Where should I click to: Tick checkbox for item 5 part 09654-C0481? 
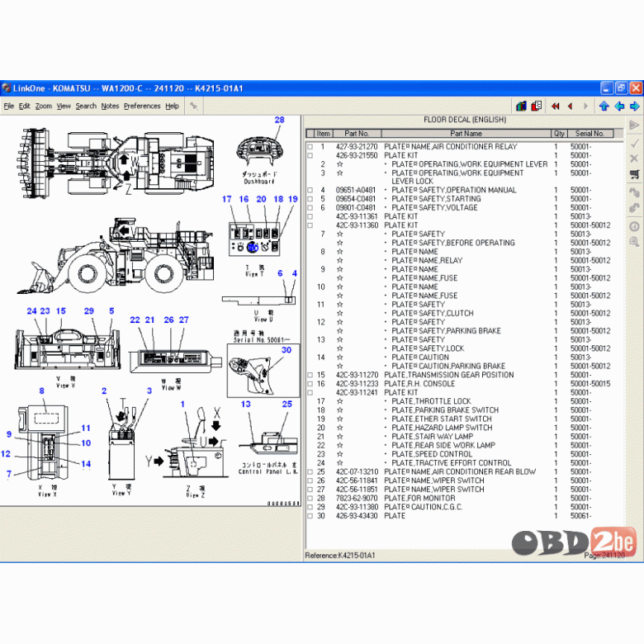(x=310, y=199)
